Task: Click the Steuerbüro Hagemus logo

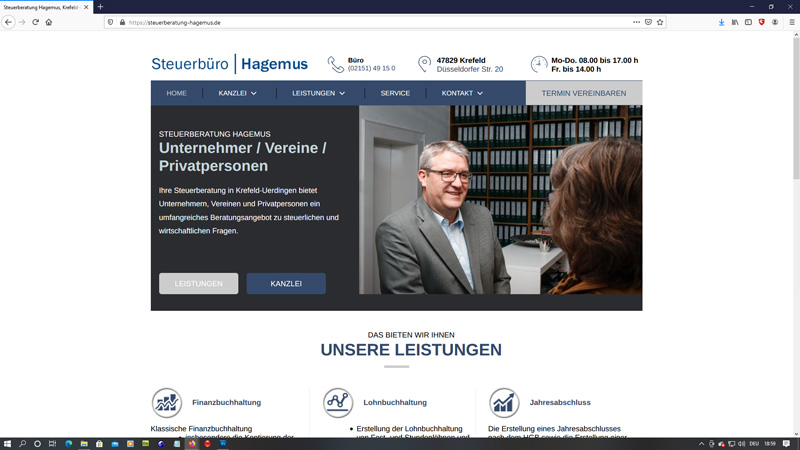Action: [230, 64]
